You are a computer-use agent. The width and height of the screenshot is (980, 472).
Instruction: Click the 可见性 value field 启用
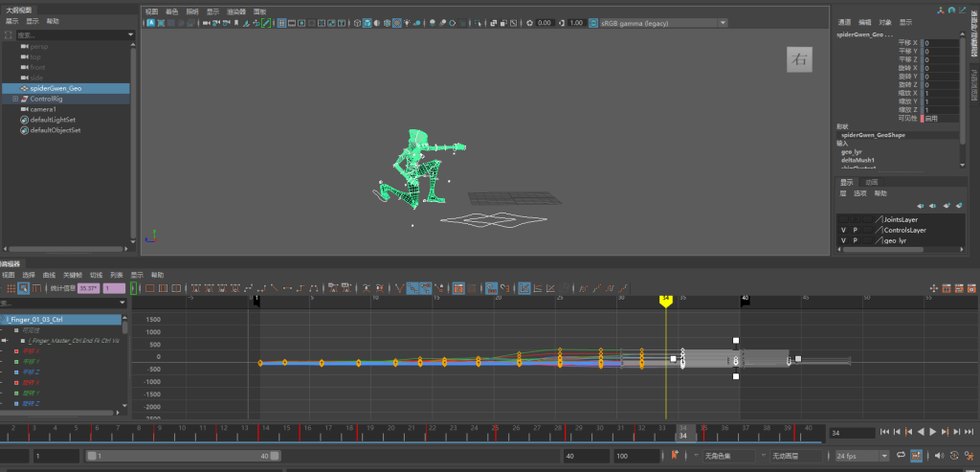click(x=941, y=118)
